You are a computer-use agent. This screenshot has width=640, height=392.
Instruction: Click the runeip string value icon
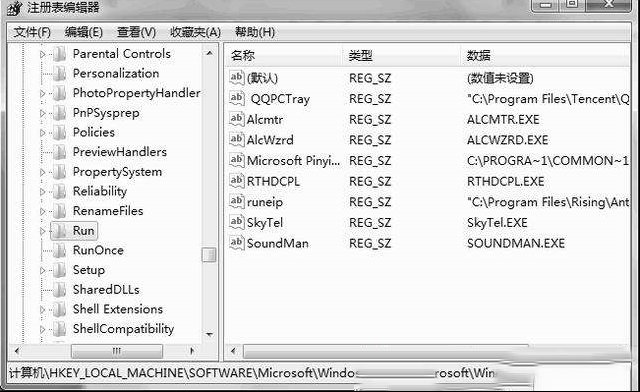[237, 201]
